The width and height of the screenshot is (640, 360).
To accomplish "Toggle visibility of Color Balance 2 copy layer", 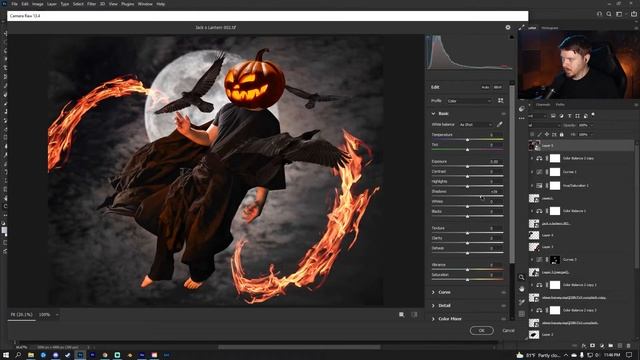I will coord(531,158).
